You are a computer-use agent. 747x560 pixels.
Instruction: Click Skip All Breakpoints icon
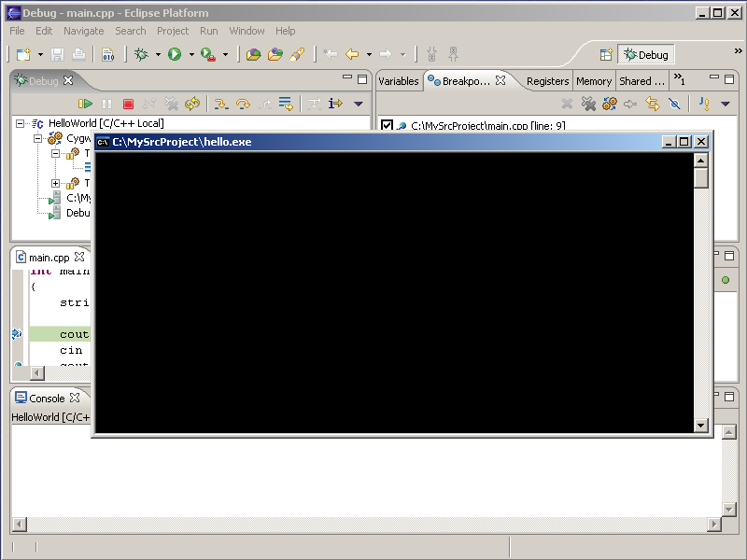(674, 105)
